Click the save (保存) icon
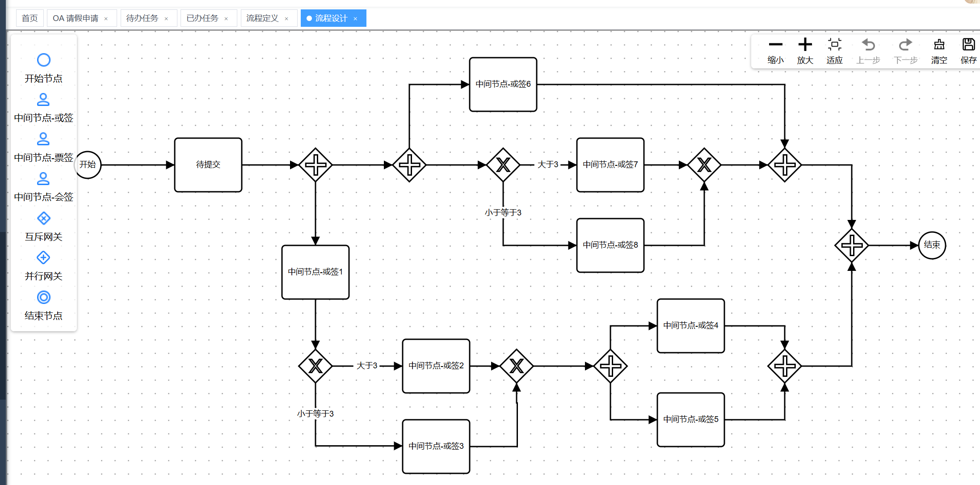The width and height of the screenshot is (980, 485). coord(968,45)
